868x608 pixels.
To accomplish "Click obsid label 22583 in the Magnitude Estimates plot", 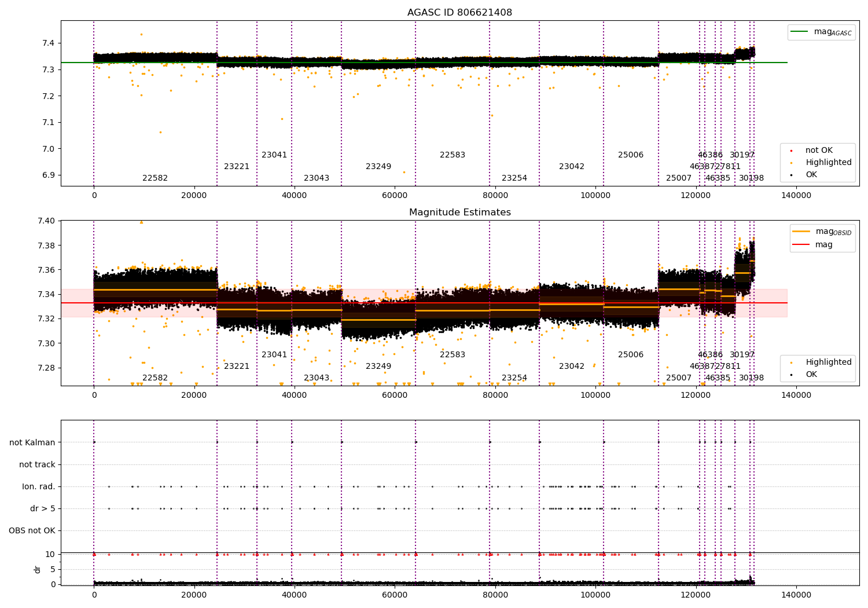I will 453,355.
